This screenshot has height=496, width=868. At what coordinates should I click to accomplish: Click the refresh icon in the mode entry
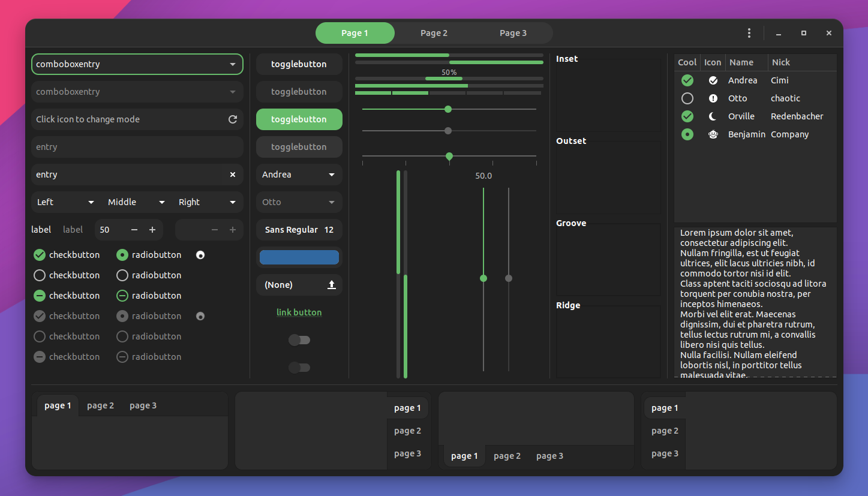click(x=233, y=119)
